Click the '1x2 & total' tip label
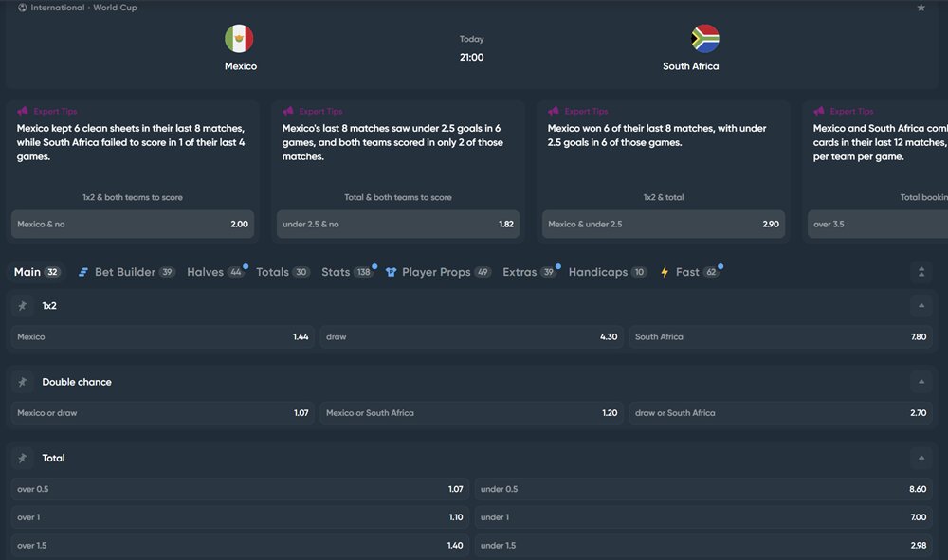Screen dimensions: 948x560 [x=664, y=197]
